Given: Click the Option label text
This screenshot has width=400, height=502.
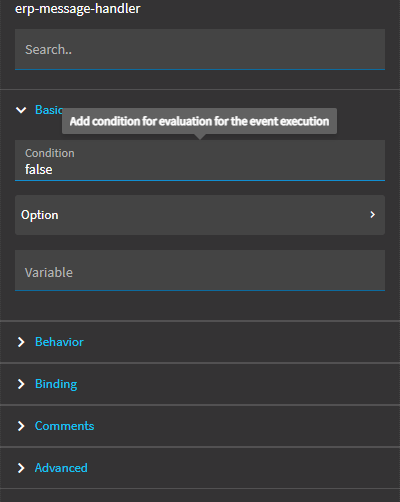Looking at the screenshot, I should point(40,215).
